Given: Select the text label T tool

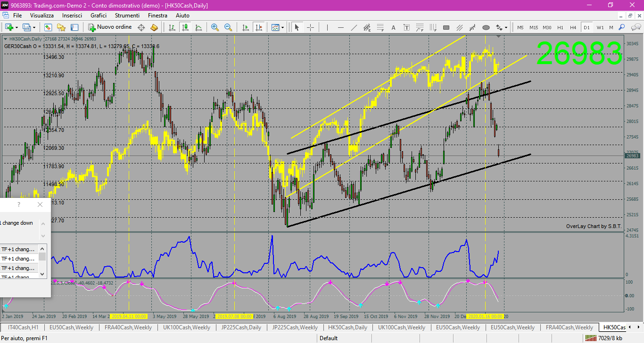Looking at the screenshot, I should [406, 27].
